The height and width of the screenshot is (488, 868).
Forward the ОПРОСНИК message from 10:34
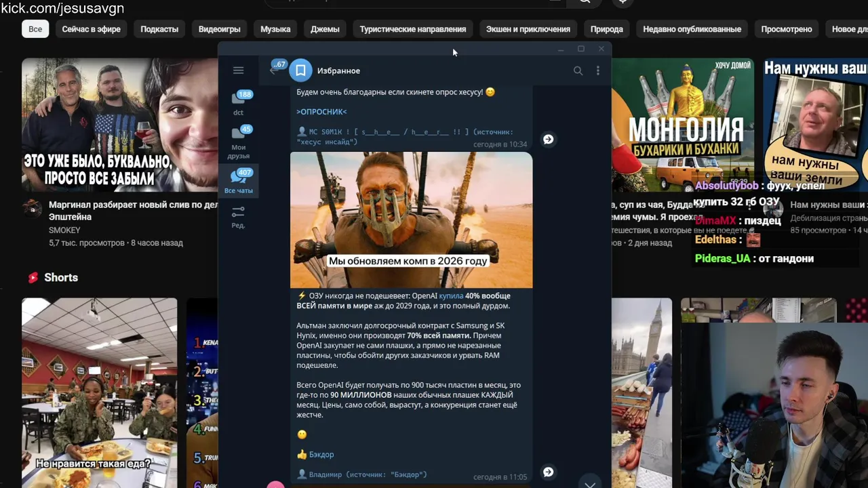pos(548,139)
